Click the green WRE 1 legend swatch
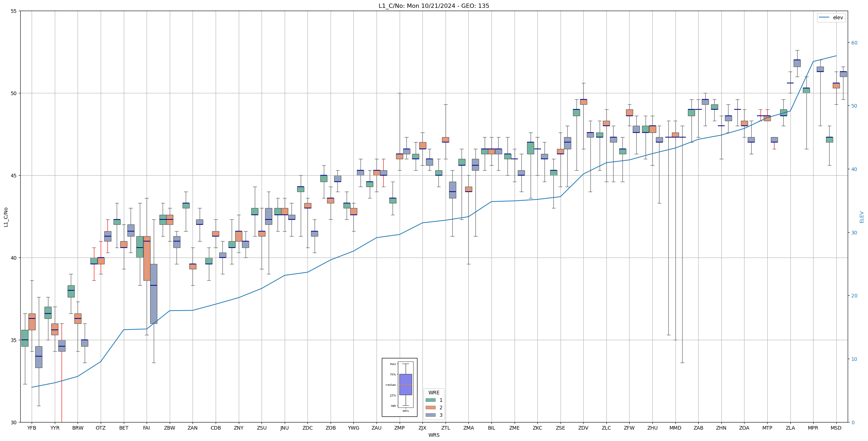This screenshot has height=441, width=868. 430,400
